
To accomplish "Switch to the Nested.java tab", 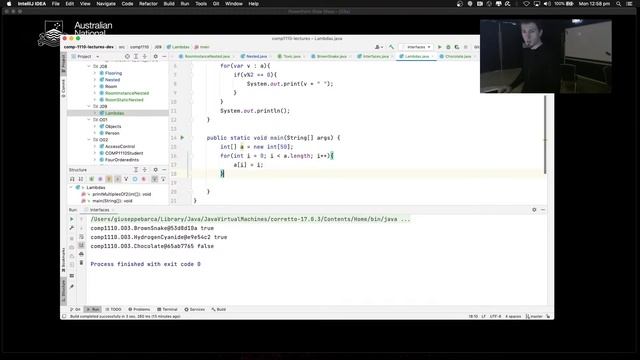I will click(x=256, y=56).
